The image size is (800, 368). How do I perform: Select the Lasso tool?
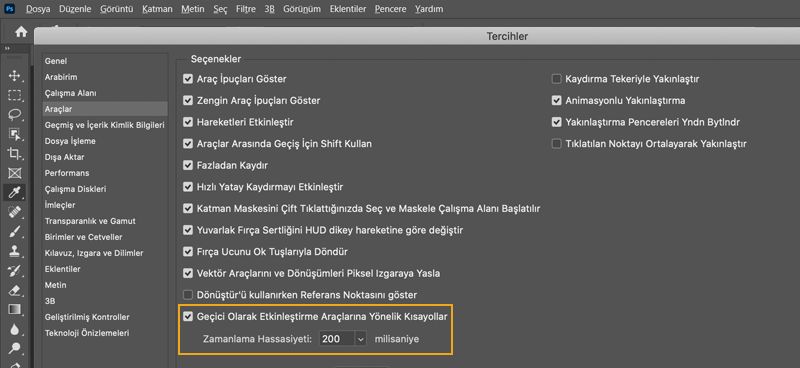(14, 114)
